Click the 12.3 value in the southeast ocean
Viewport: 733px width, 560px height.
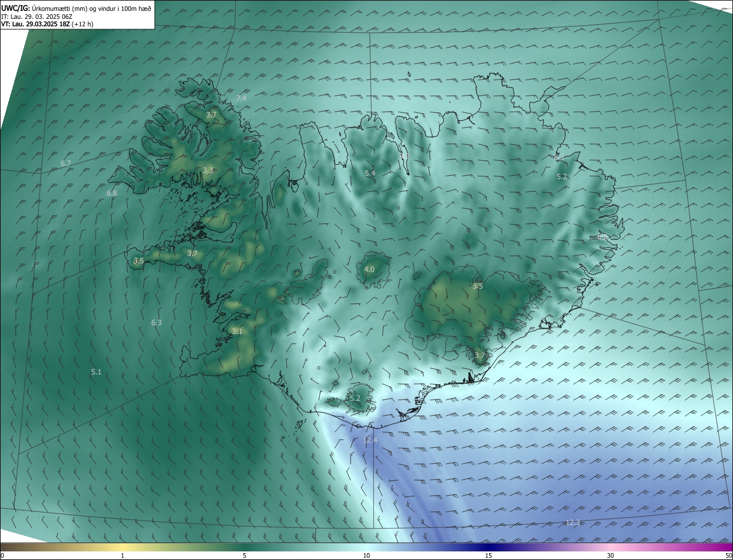tap(573, 522)
